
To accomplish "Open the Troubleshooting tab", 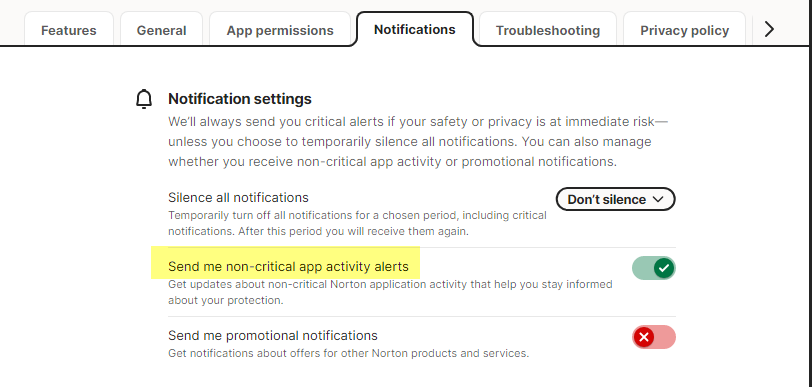I will [548, 29].
